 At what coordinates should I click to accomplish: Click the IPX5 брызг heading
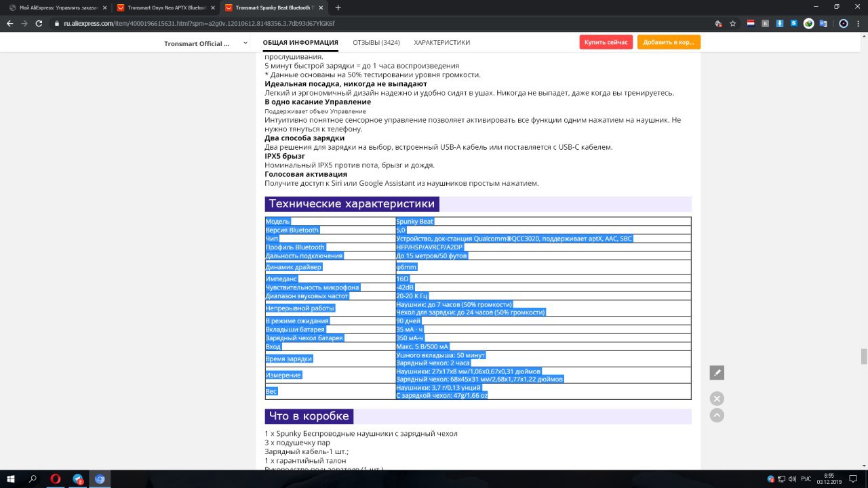click(x=285, y=156)
